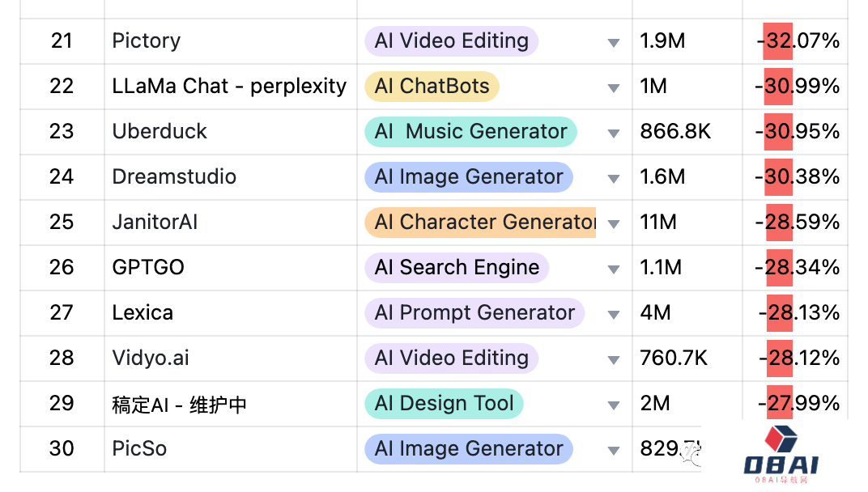
Task: Select the change value "-28.34%"
Action: pyautogui.click(x=798, y=268)
